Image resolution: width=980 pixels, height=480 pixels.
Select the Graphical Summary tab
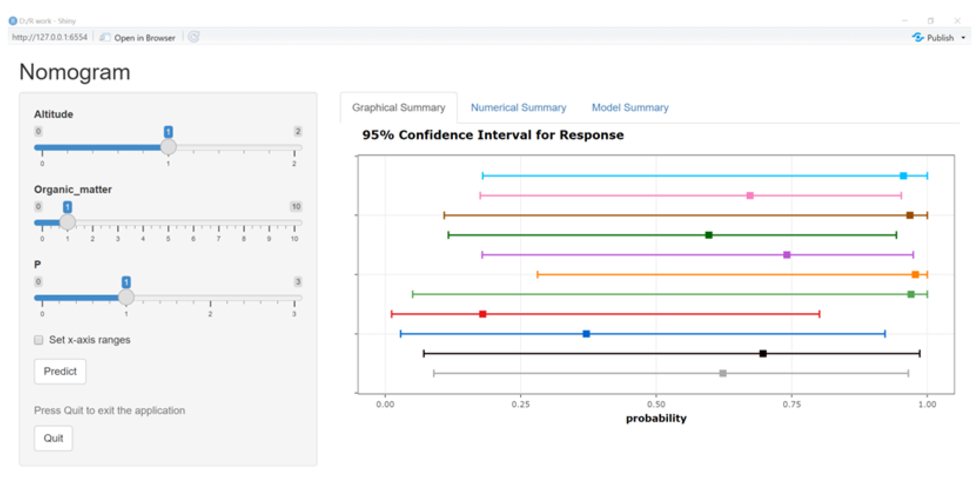[x=398, y=108]
